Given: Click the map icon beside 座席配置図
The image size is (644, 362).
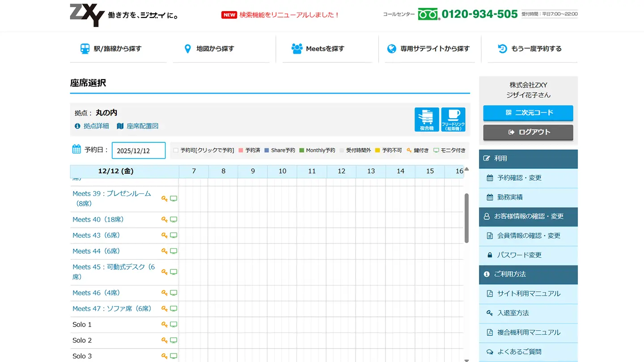Looking at the screenshot, I should (120, 126).
